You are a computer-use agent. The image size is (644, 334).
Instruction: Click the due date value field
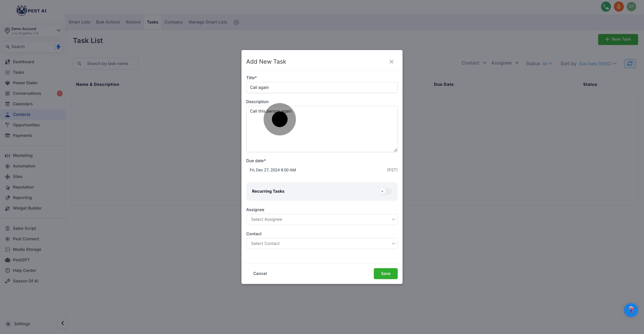273,170
